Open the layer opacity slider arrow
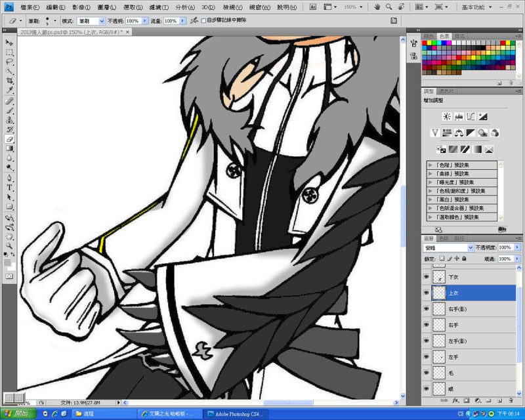Viewport: 525px width, 420px height. 518,247
